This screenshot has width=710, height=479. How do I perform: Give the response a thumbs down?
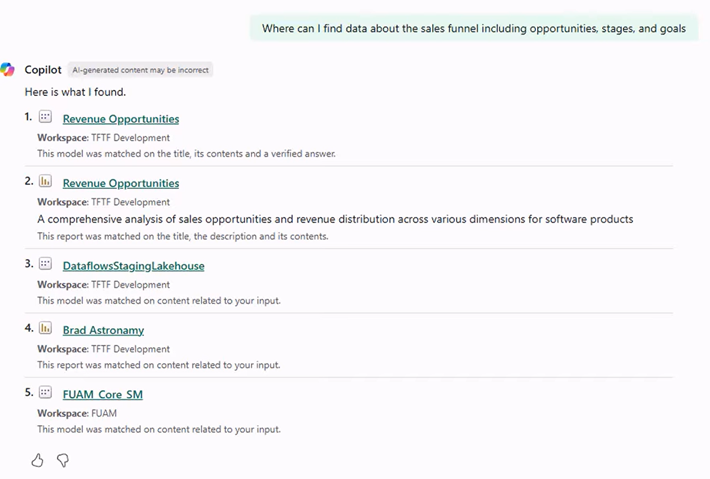click(63, 460)
